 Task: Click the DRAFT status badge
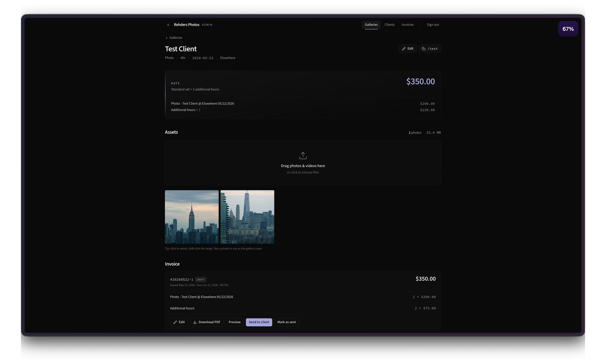[200, 280]
